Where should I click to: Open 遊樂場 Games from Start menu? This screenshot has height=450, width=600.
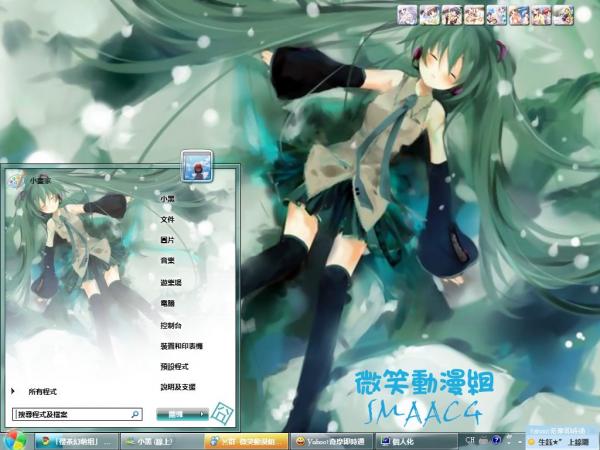171,282
